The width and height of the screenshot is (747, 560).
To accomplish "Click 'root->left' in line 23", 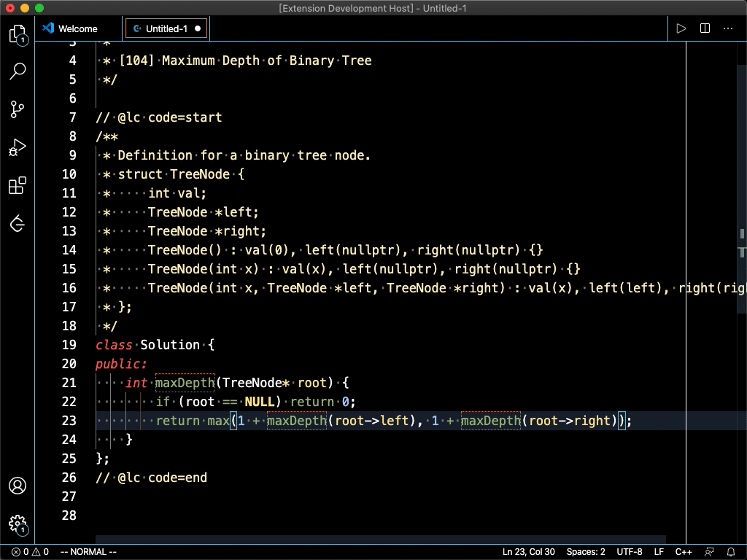I will [x=371, y=421].
